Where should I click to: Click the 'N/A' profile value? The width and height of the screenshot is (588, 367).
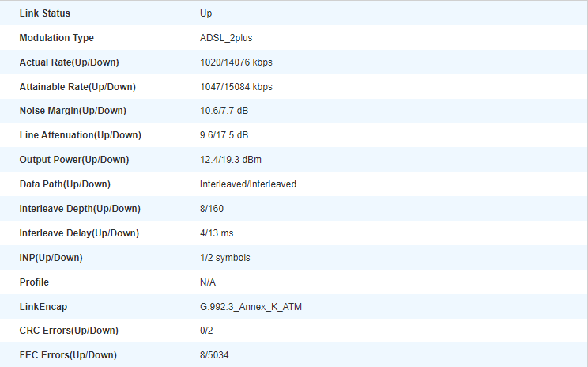pos(208,282)
